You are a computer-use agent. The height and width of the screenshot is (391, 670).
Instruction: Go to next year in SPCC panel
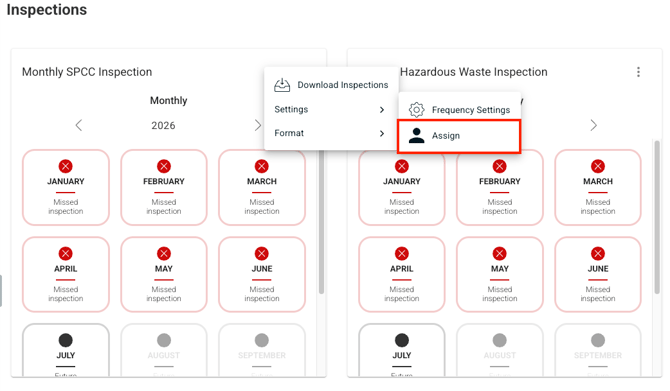tap(258, 125)
